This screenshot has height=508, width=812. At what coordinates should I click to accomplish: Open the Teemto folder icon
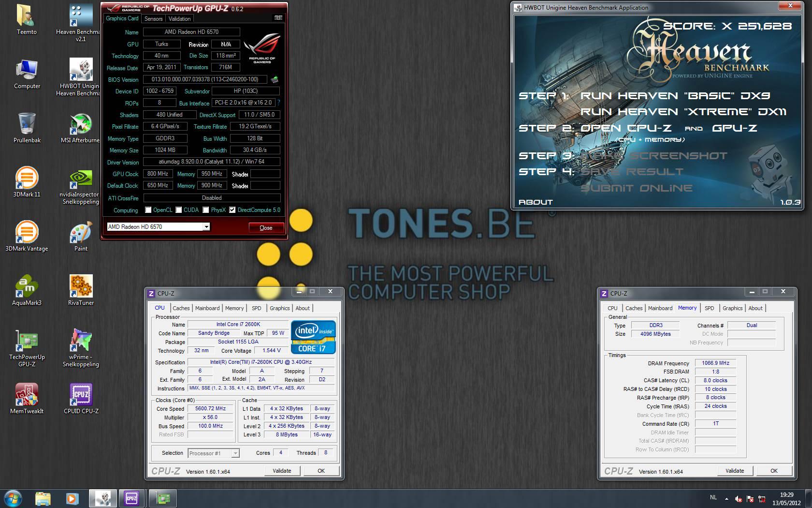27,20
